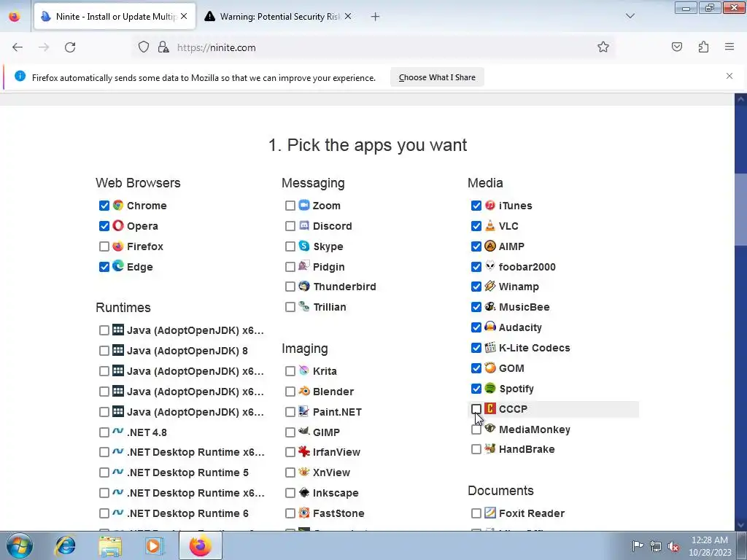The width and height of the screenshot is (747, 560).
Task: Click the IrfanView red icon
Action: click(x=304, y=451)
